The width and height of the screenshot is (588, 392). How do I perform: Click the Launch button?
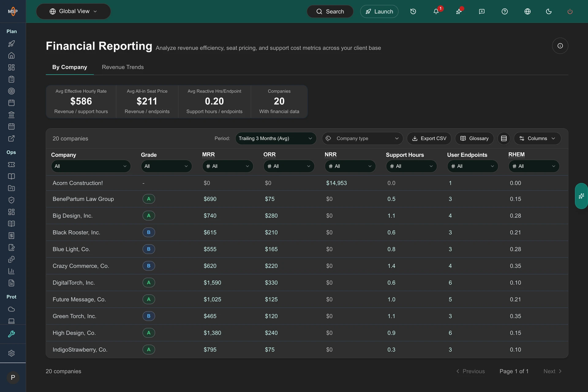point(379,11)
